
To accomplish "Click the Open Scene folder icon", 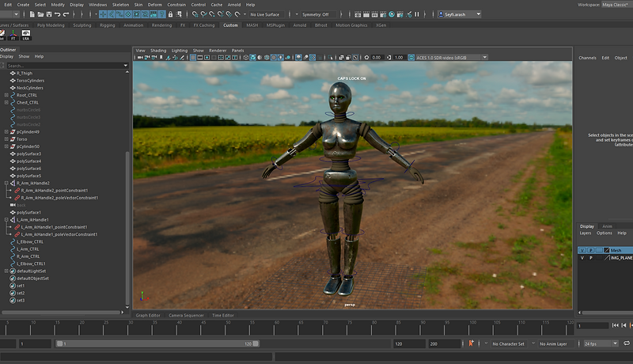I will click(40, 14).
